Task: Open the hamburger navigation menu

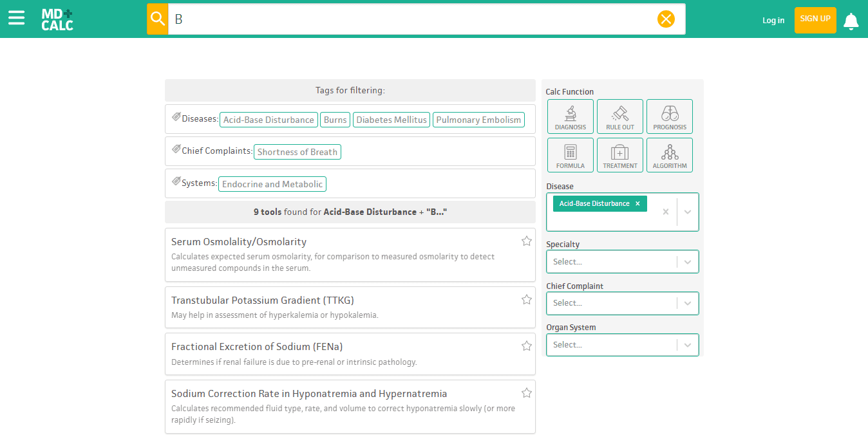Action: (x=16, y=18)
